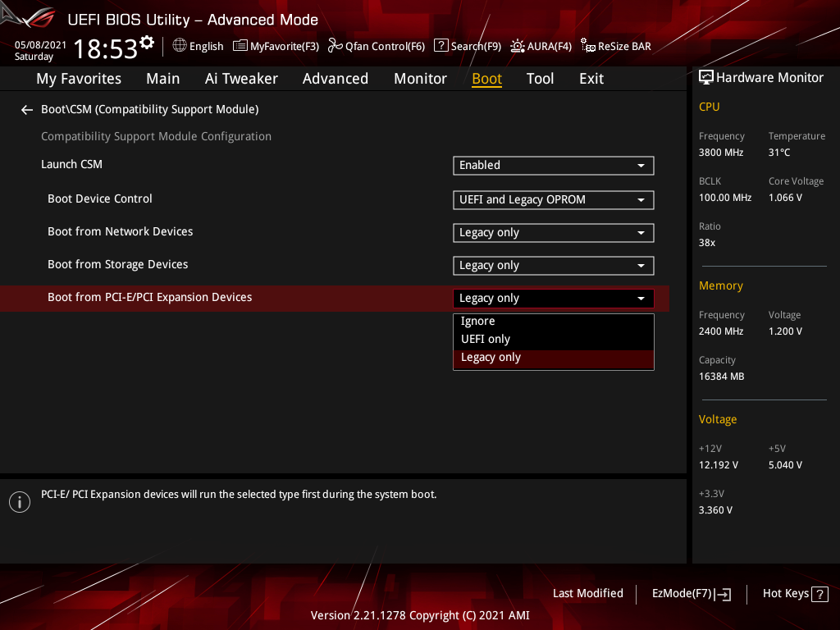Click the version 2.21.1278 copyright text
The height and width of the screenshot is (630, 840).
point(420,615)
